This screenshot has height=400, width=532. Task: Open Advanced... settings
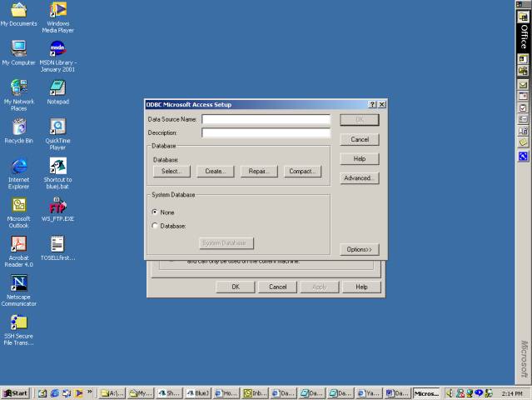point(360,178)
